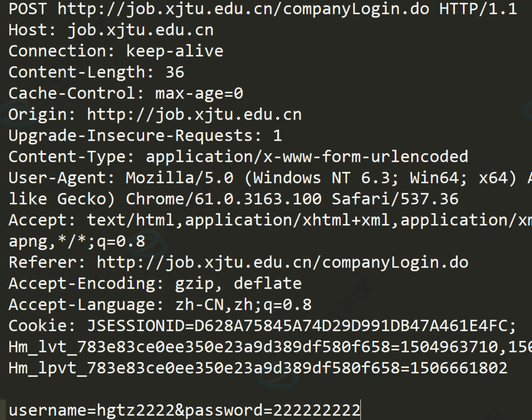Click the Upgrade-Insecure-Requests header line

(145, 136)
